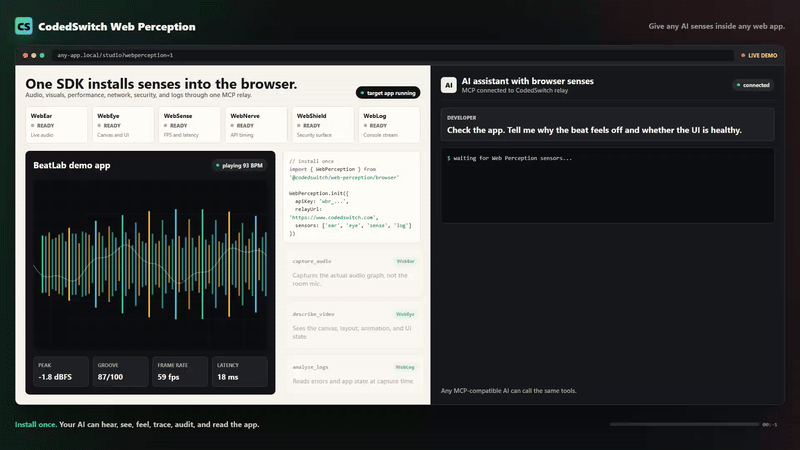Click the demo progress bar at bottom

point(684,424)
